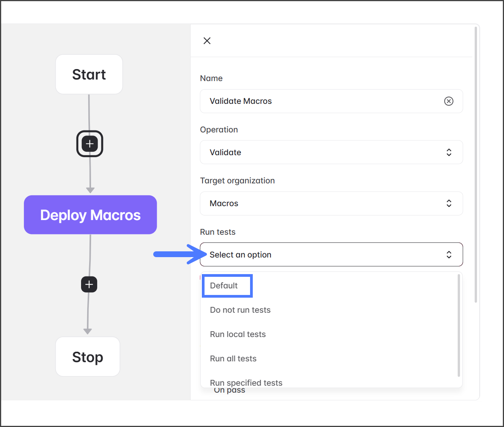This screenshot has width=504, height=427.
Task: Select the Start node
Action: pos(89,75)
